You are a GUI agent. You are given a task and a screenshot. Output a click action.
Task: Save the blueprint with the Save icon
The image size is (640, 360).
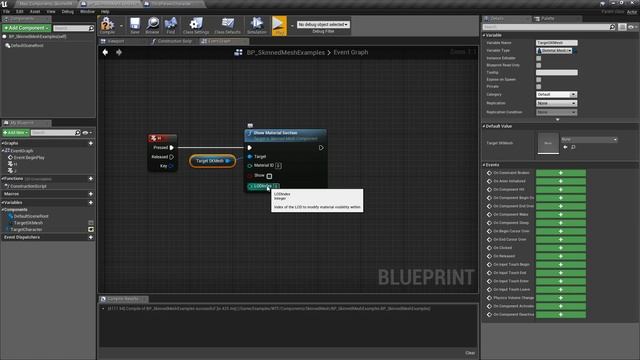135,24
